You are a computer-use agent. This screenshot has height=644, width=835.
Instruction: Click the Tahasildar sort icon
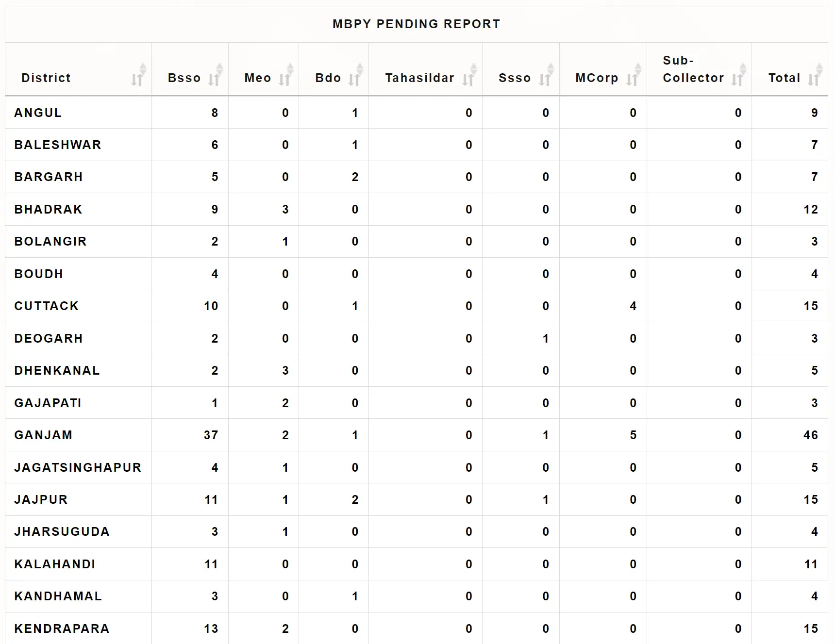click(x=469, y=75)
